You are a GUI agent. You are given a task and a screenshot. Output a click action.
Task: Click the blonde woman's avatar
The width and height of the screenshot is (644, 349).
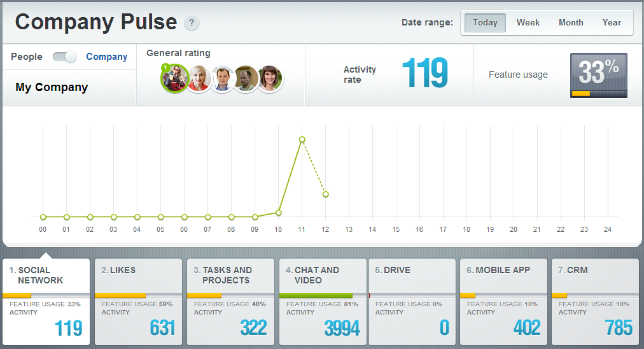pos(199,79)
